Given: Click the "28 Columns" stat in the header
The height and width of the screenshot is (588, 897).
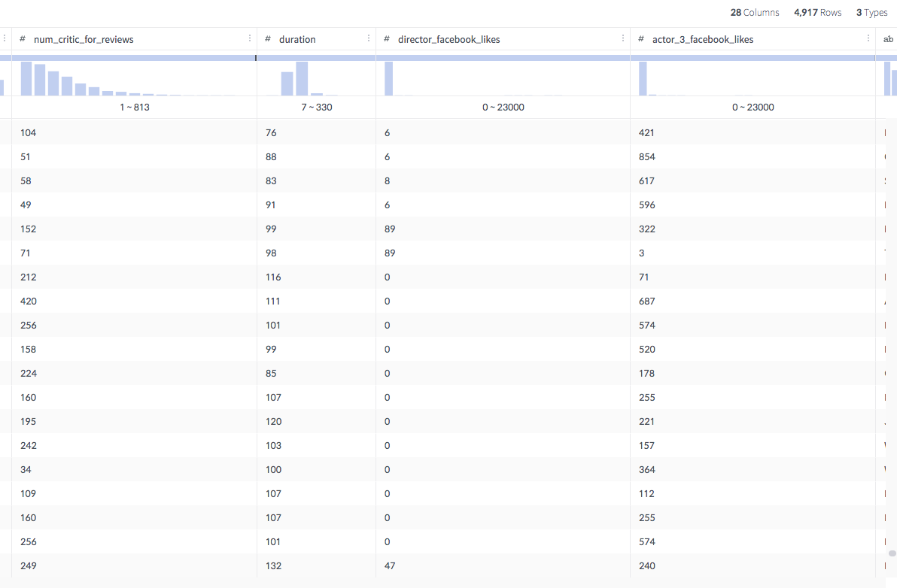Looking at the screenshot, I should (x=753, y=12).
